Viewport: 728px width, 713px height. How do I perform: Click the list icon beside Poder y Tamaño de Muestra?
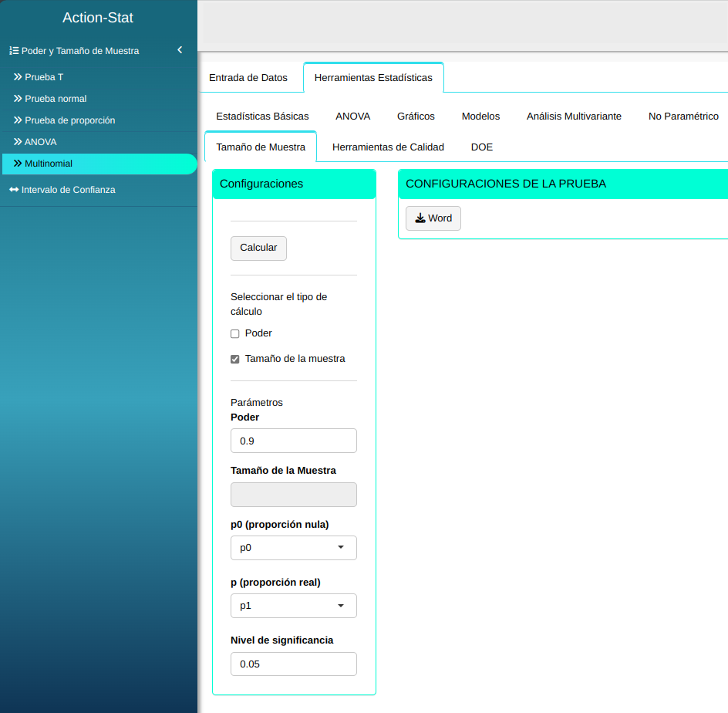14,51
